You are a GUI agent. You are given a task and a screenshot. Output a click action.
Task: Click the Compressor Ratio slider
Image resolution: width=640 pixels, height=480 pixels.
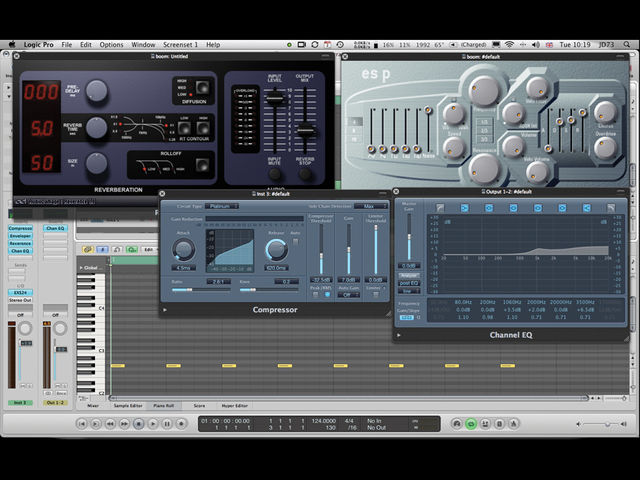pyautogui.click(x=201, y=290)
